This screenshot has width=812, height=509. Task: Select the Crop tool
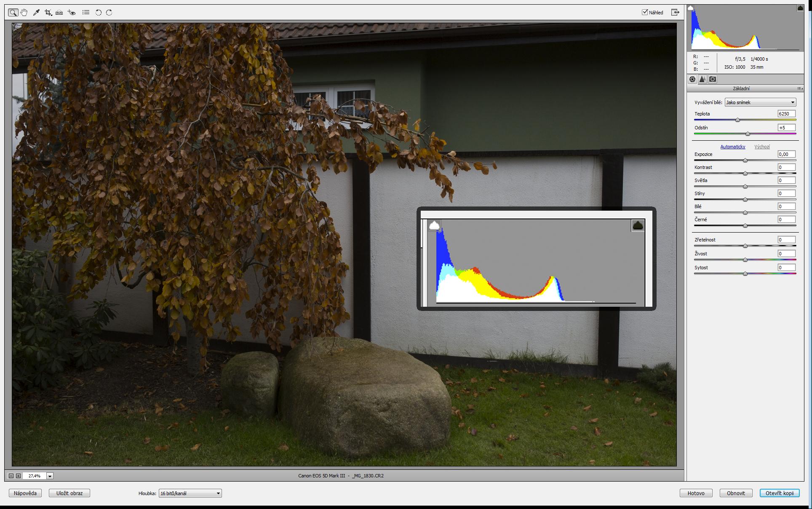pos(48,13)
